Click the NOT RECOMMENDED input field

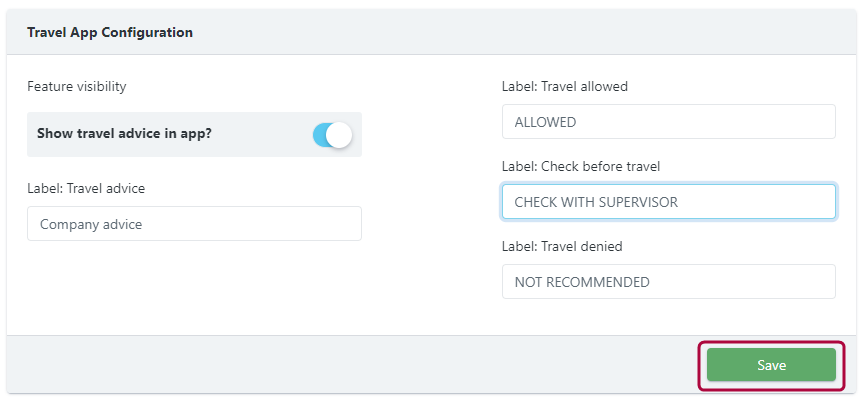tap(669, 281)
